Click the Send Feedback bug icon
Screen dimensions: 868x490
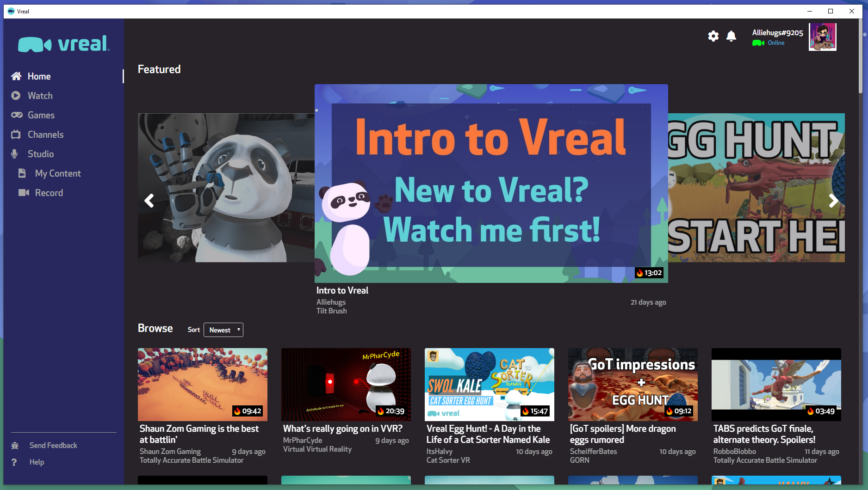(15, 446)
